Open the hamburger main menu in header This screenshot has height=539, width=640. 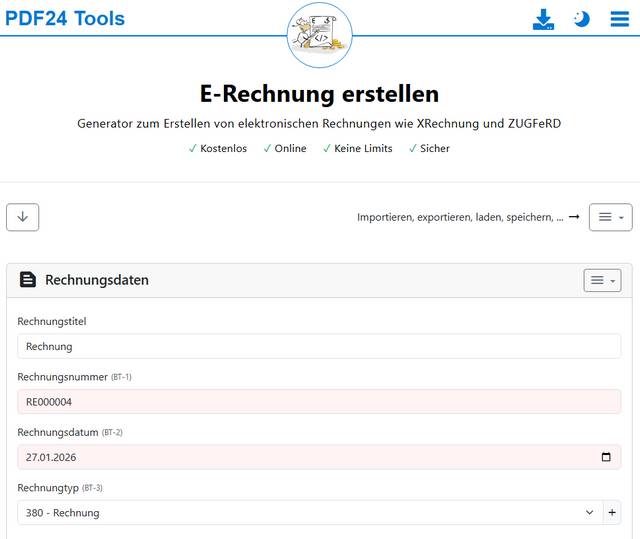(619, 19)
